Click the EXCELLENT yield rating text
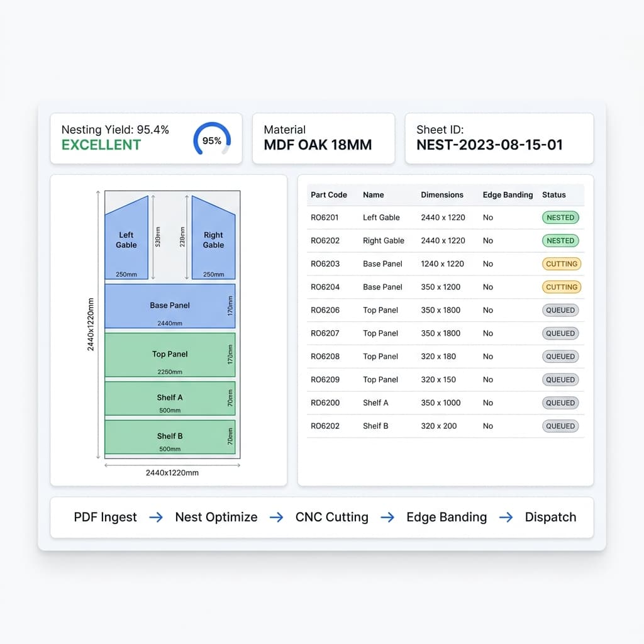Image resolution: width=644 pixels, height=644 pixels. point(101,145)
